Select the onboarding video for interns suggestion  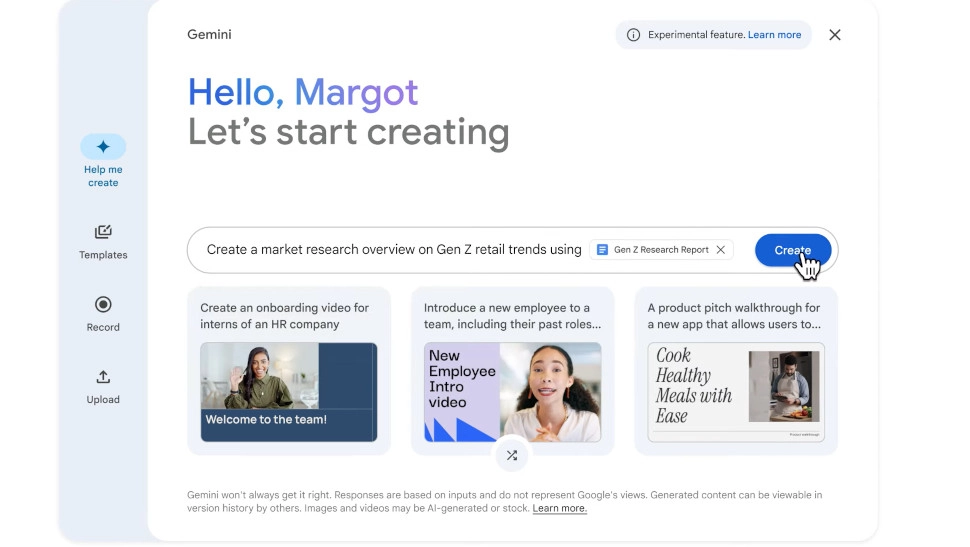(x=289, y=371)
